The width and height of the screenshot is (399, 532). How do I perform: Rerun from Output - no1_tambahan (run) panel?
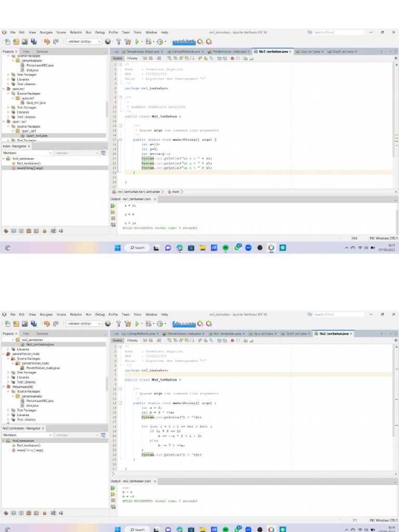point(112,206)
